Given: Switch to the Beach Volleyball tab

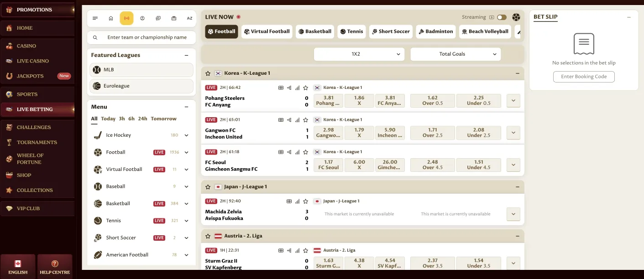Looking at the screenshot, I should pos(485,31).
